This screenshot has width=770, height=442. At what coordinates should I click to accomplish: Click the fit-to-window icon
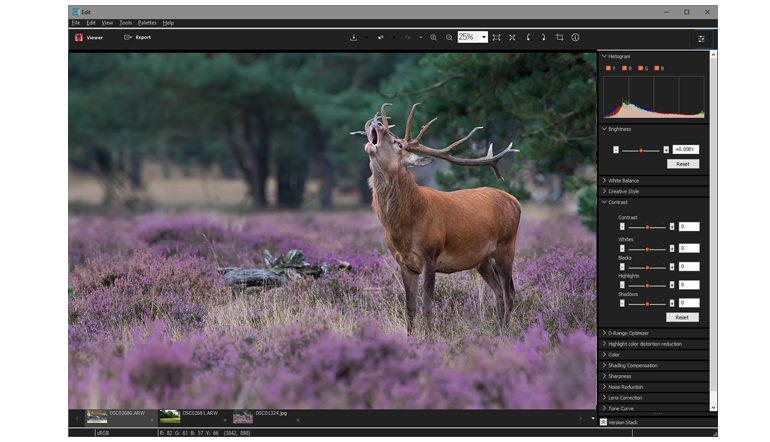click(497, 37)
